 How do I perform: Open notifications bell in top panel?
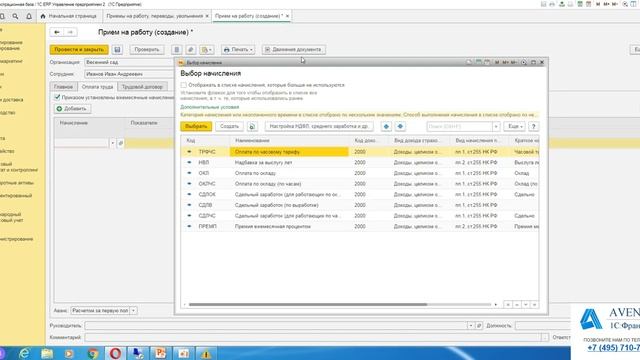pos(29,16)
